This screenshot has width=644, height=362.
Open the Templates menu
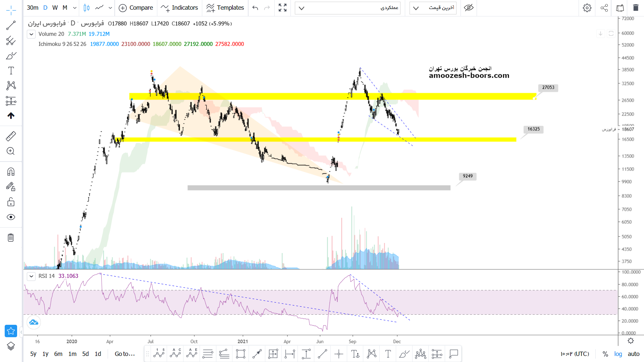[x=225, y=8]
